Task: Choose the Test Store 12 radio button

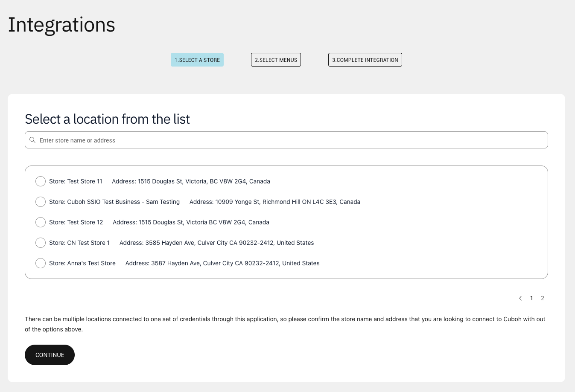Action: coord(41,222)
